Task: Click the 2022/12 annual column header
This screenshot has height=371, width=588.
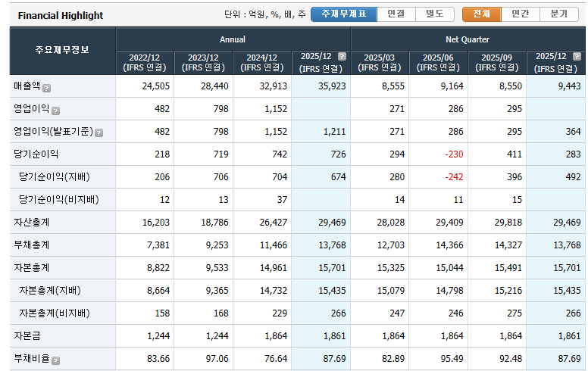Action: point(145,63)
